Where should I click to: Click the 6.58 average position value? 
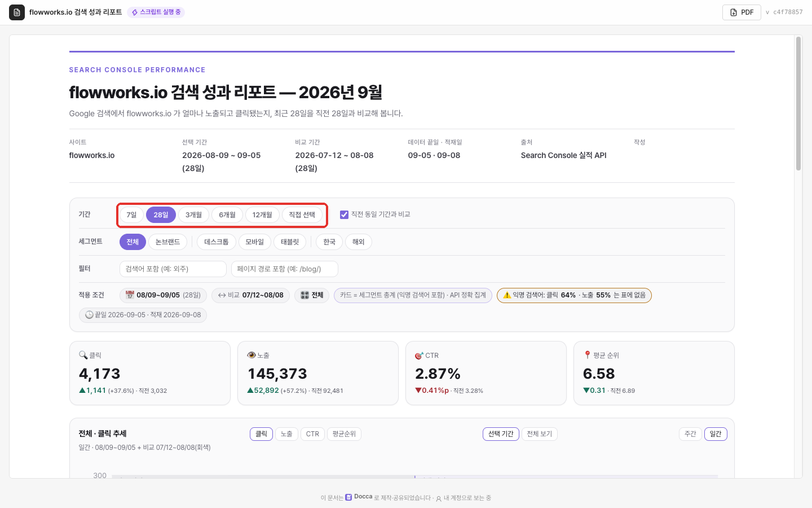599,374
